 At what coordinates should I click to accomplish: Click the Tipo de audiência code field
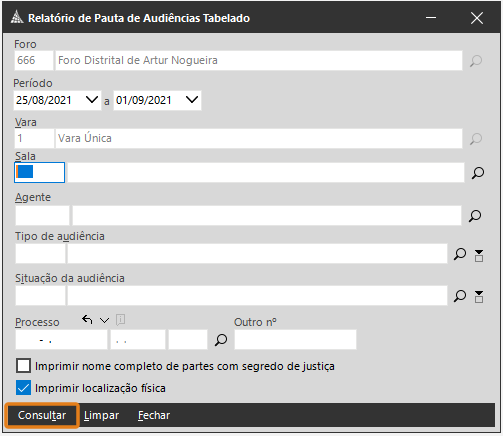point(40,254)
